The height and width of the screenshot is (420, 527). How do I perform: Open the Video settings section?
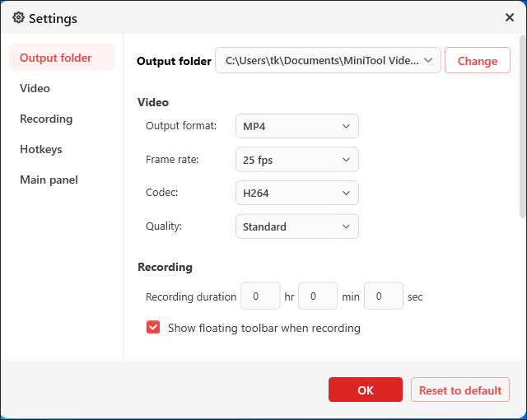tap(35, 88)
